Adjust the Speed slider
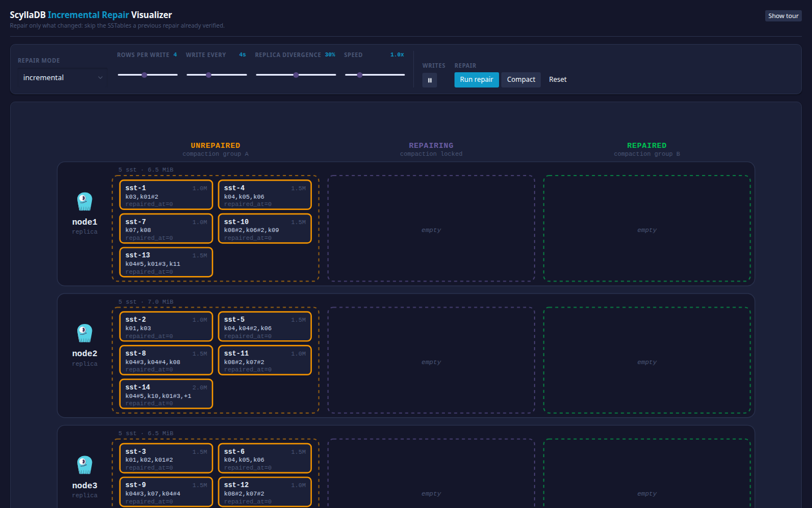Image resolution: width=812 pixels, height=508 pixels. (x=374, y=75)
